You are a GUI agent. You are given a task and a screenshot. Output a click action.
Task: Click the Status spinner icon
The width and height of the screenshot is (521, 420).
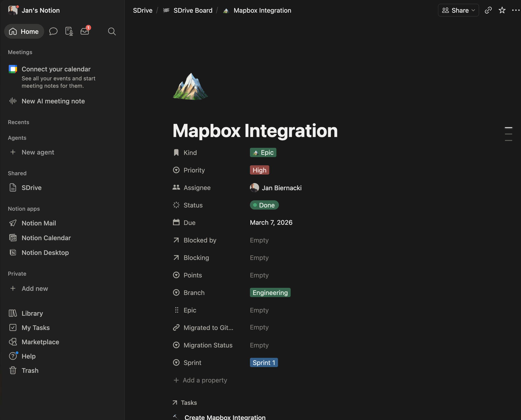coord(176,205)
